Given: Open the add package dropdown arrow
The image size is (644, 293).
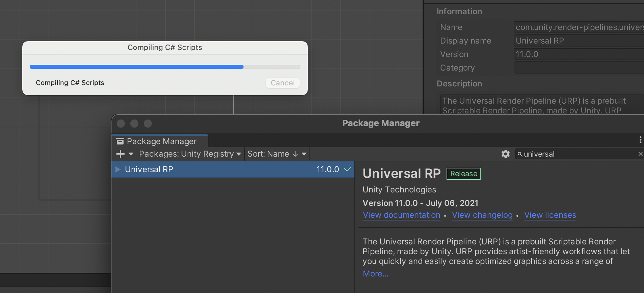Looking at the screenshot, I should point(131,154).
